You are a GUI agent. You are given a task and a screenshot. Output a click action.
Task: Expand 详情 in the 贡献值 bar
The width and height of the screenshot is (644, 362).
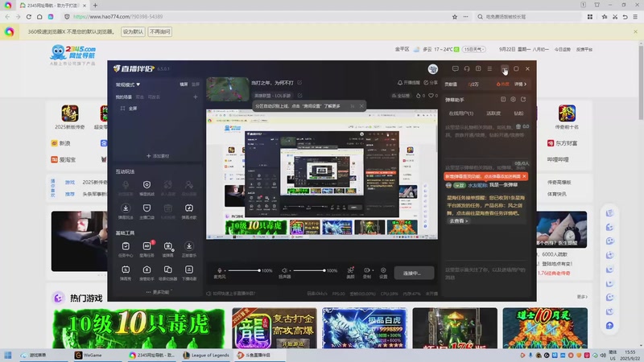tap(520, 84)
